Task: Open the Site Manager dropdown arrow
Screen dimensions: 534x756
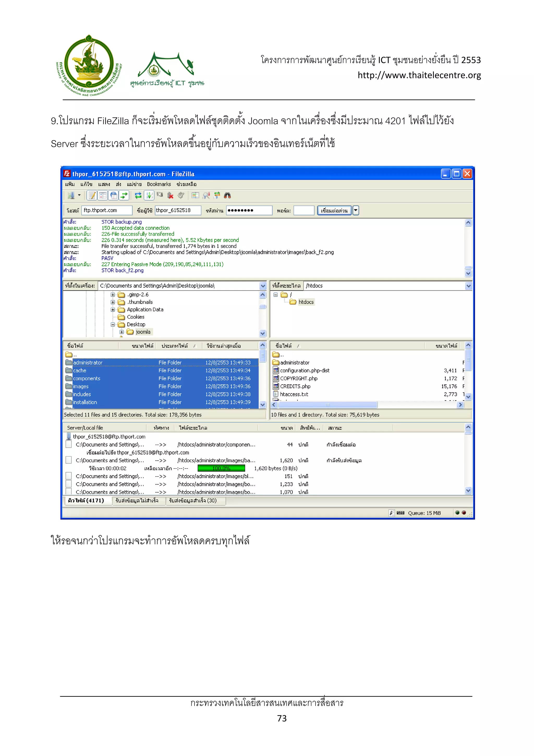Action: [79, 195]
